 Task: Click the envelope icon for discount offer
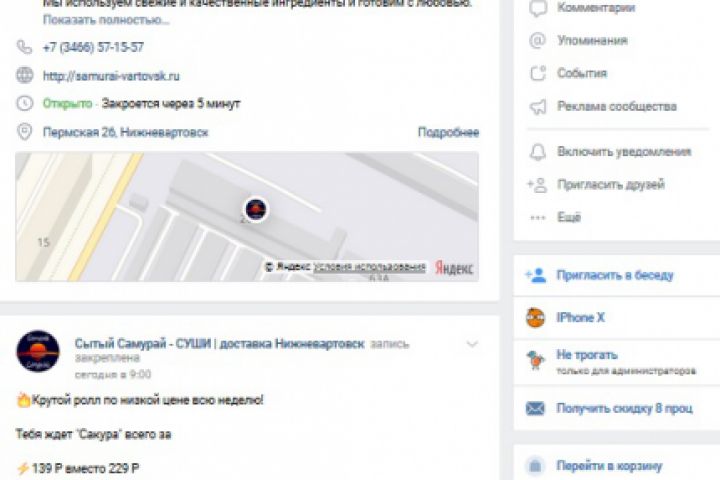[535, 408]
